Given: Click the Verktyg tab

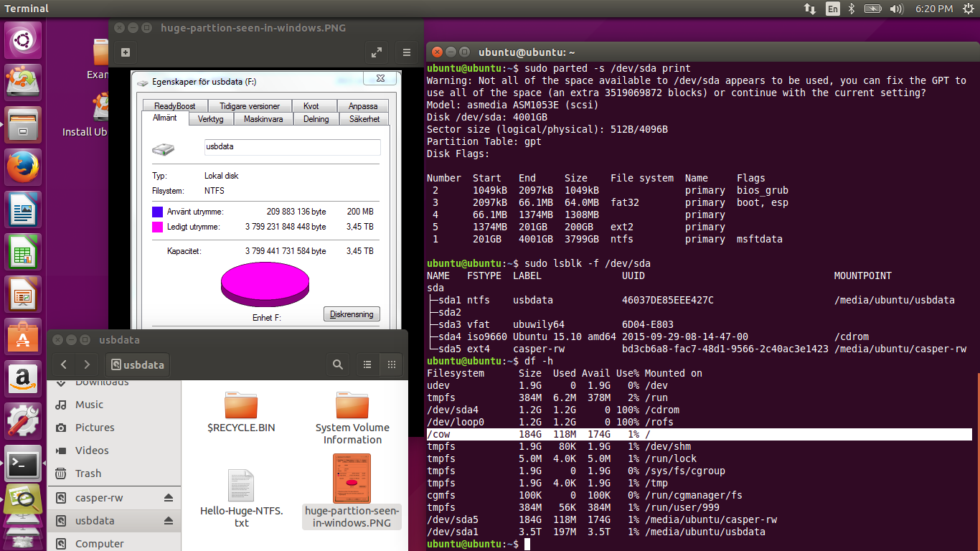Looking at the screenshot, I should point(211,119).
